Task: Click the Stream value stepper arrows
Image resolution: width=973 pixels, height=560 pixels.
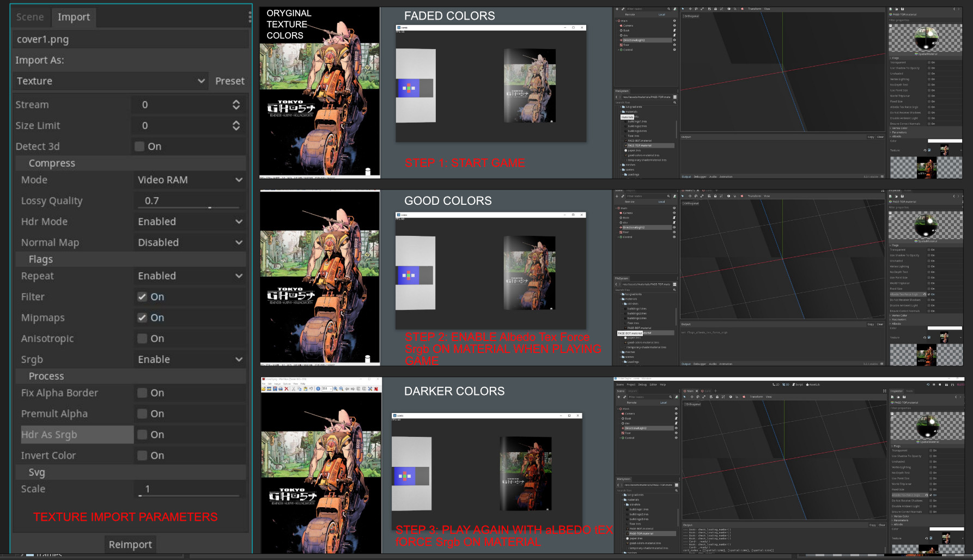Action: [236, 105]
